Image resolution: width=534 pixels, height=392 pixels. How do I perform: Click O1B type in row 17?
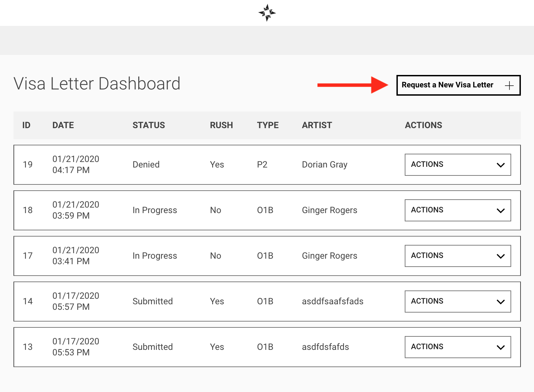click(x=265, y=256)
